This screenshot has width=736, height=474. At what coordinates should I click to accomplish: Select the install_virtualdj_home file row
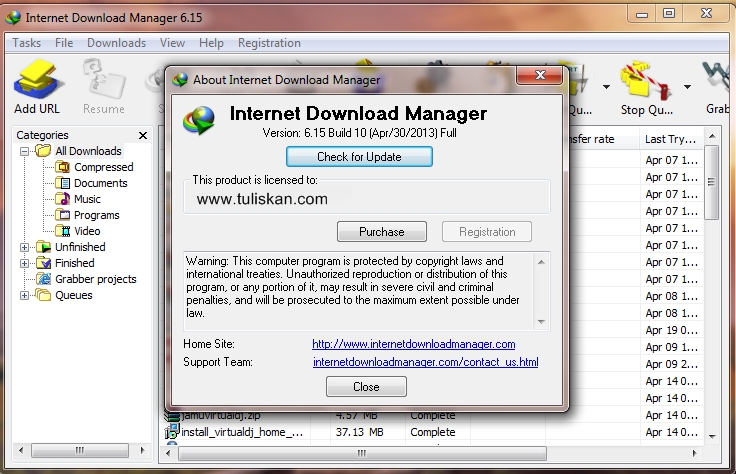pos(432,432)
